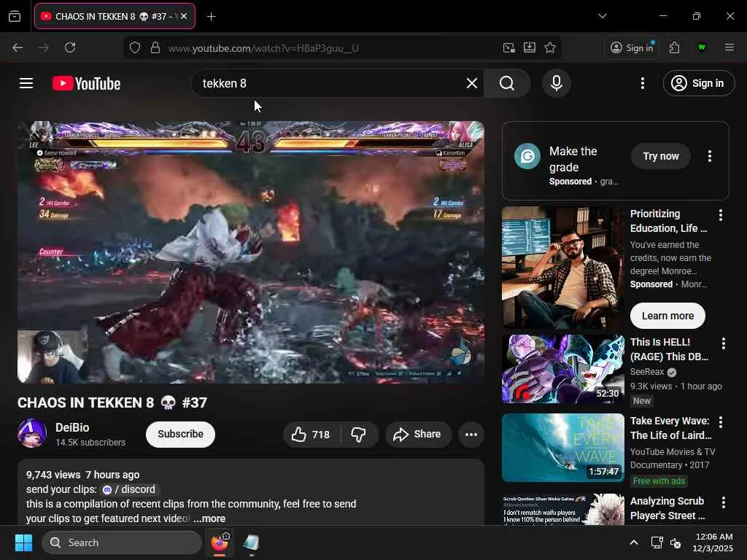Open 'This Is HELL! (RAGE)' video thumbnail

point(562,368)
